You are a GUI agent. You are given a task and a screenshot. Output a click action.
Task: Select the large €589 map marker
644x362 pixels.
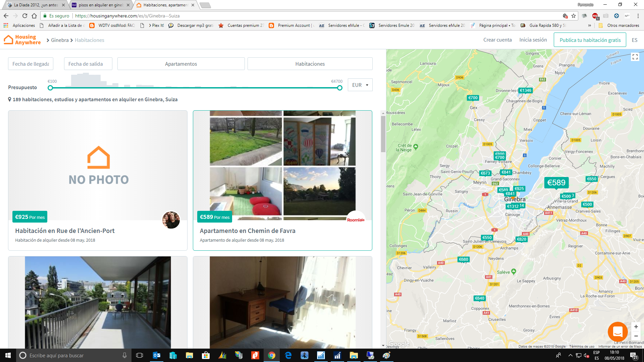(556, 183)
